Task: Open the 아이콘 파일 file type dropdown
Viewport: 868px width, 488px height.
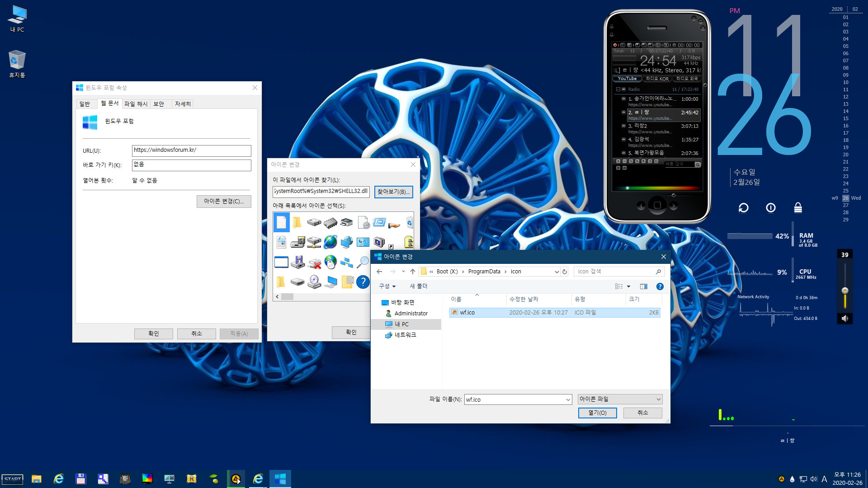Action: [620, 399]
